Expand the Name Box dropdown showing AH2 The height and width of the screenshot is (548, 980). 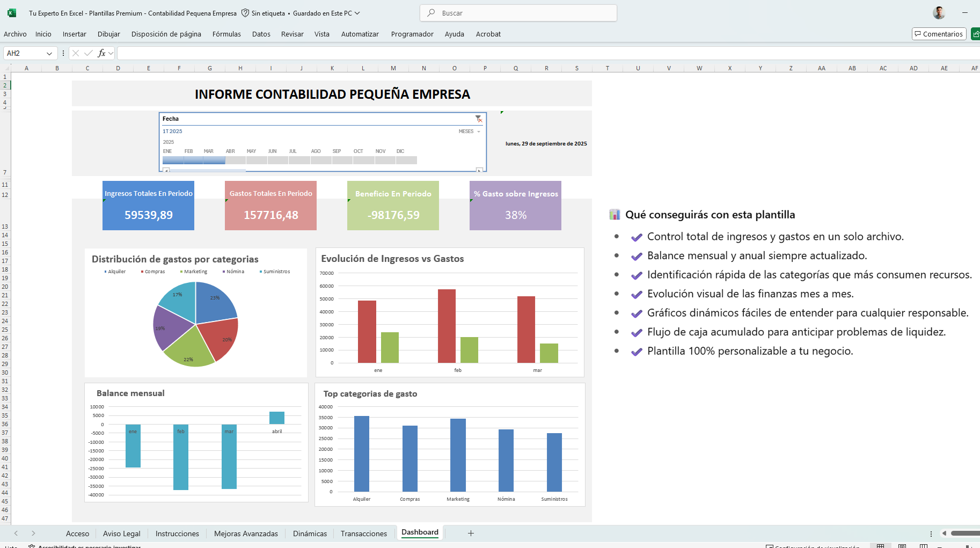point(49,53)
